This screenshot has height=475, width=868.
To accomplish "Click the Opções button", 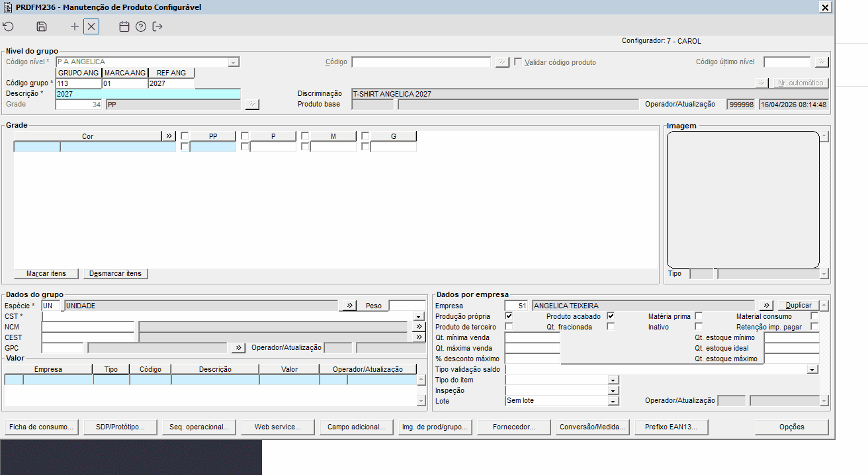I will 792,427.
